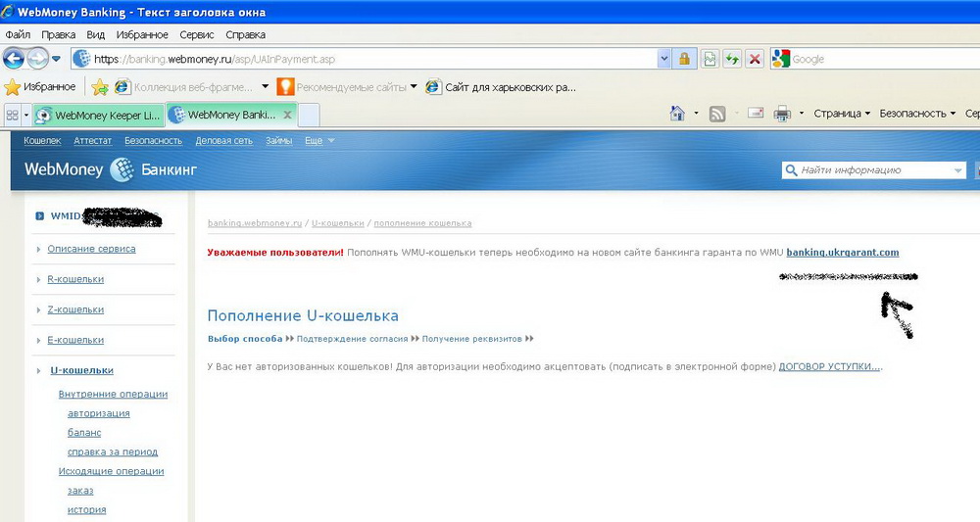Open Сайт для харьковских favorites link
This screenshot has width=980, height=522.
pyautogui.click(x=501, y=87)
